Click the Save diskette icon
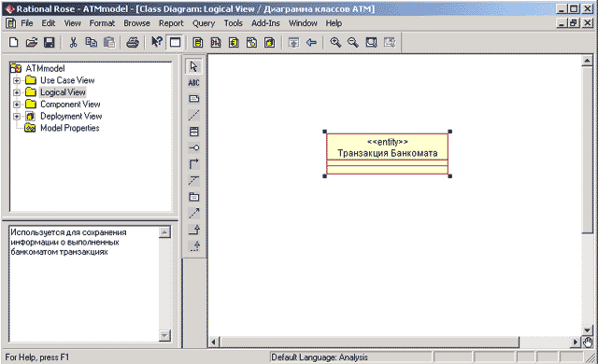The width and height of the screenshot is (598, 364). [50, 42]
